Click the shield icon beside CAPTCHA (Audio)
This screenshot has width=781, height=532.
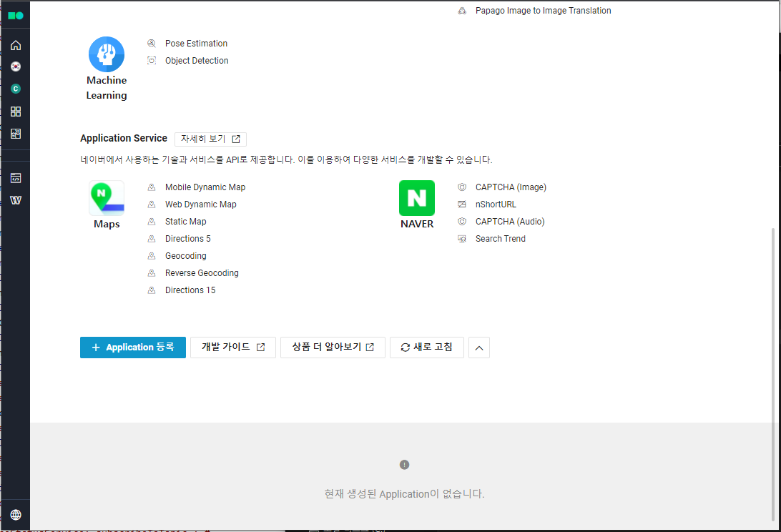click(462, 222)
